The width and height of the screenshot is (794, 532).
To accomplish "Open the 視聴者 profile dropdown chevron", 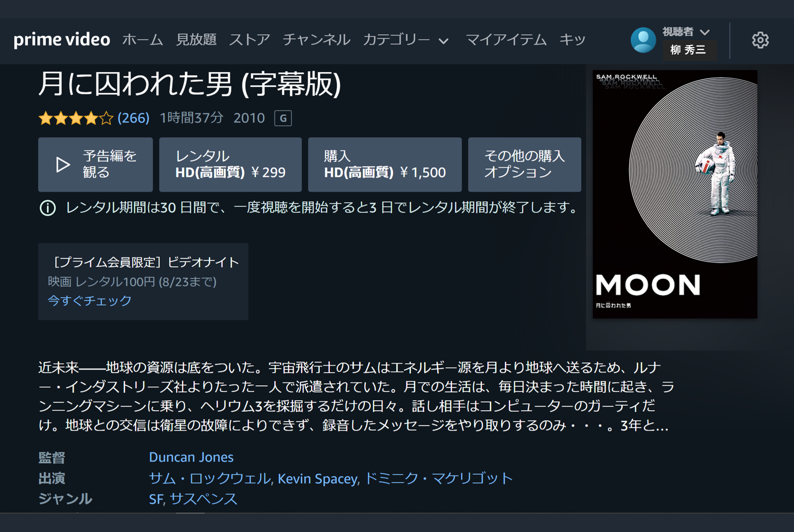I will (x=705, y=32).
